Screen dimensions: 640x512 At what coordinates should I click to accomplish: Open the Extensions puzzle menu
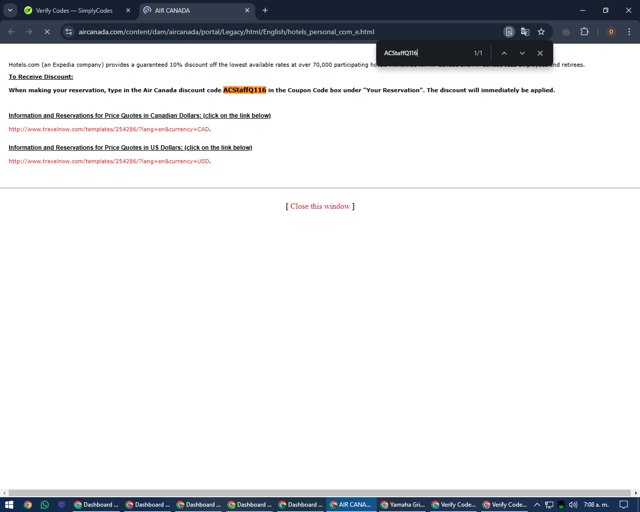[x=584, y=32]
